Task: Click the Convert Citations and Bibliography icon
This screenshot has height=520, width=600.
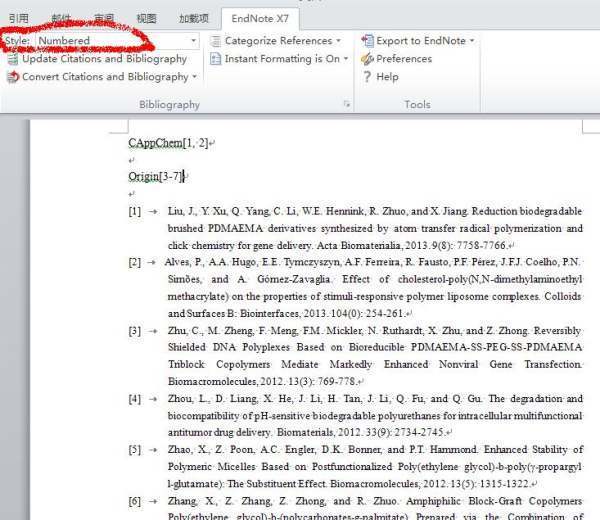Action: [x=13, y=77]
